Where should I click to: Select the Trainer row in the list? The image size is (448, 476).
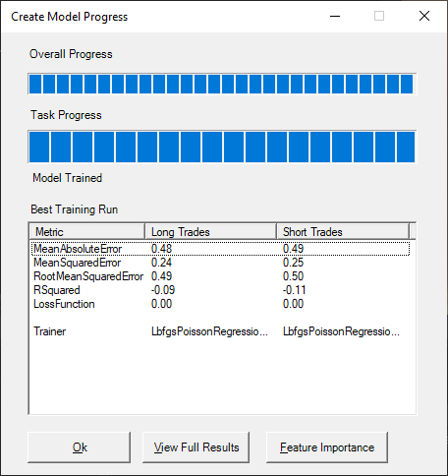point(220,331)
